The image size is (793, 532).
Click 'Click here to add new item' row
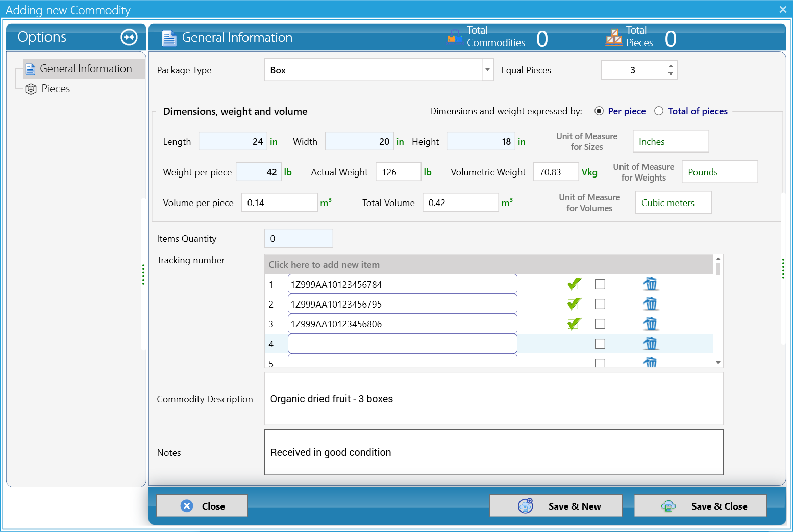489,264
